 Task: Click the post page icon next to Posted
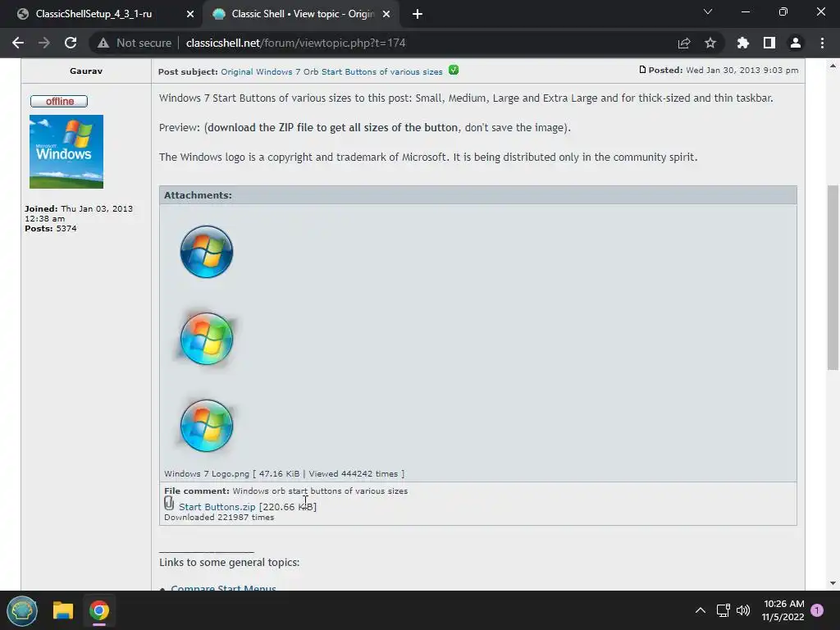click(x=642, y=70)
